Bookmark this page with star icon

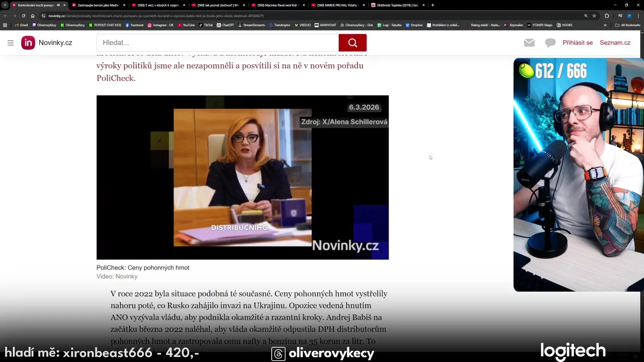[594, 16]
